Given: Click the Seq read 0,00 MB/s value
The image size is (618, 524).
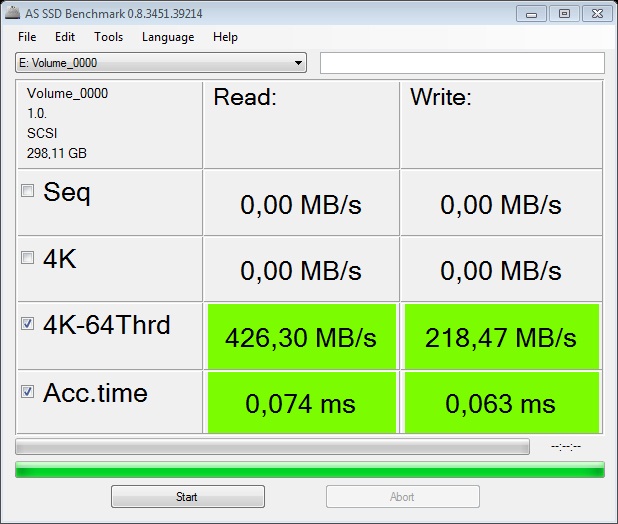Looking at the screenshot, I should (x=301, y=204).
